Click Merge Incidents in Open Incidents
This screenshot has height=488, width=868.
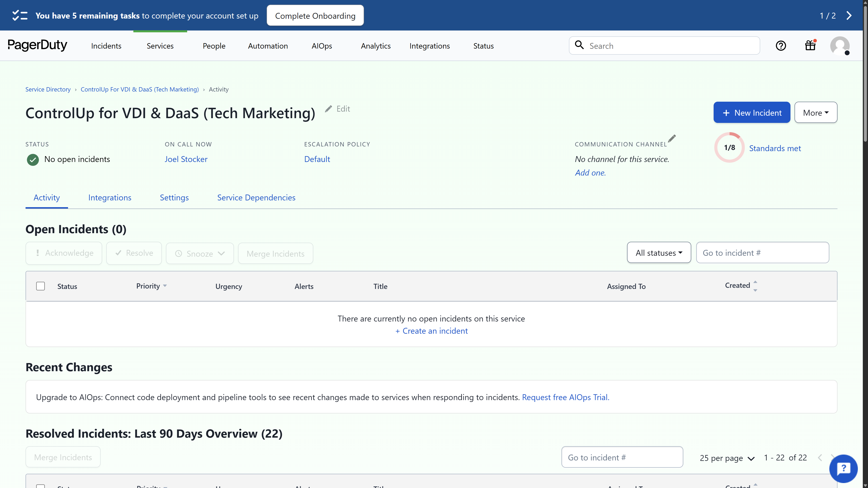[276, 253]
